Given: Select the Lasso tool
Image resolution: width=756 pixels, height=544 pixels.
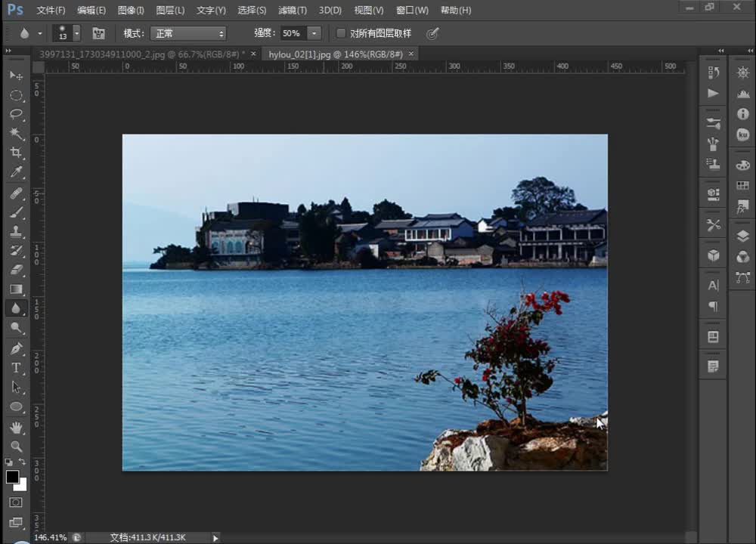Looking at the screenshot, I should [16, 114].
